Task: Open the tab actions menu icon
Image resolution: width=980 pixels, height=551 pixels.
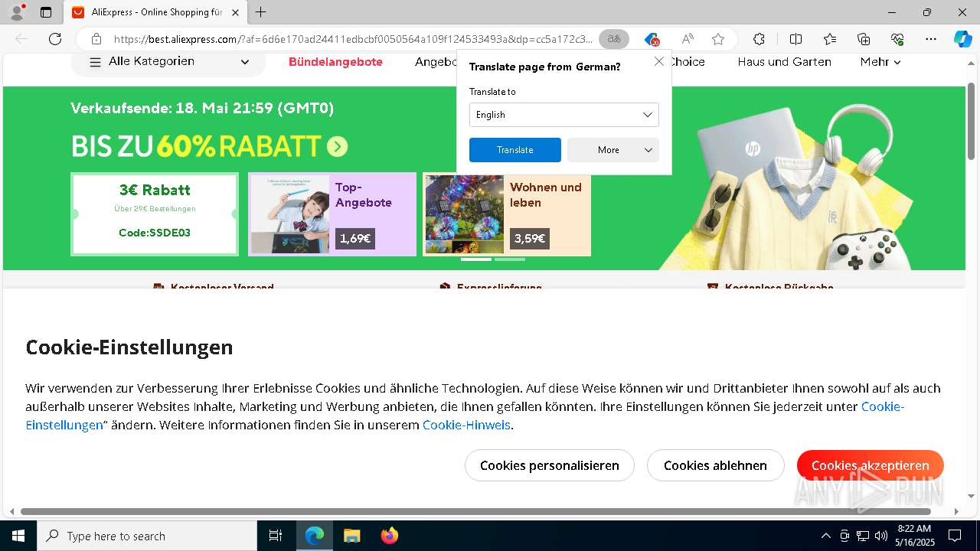Action: 46,12
